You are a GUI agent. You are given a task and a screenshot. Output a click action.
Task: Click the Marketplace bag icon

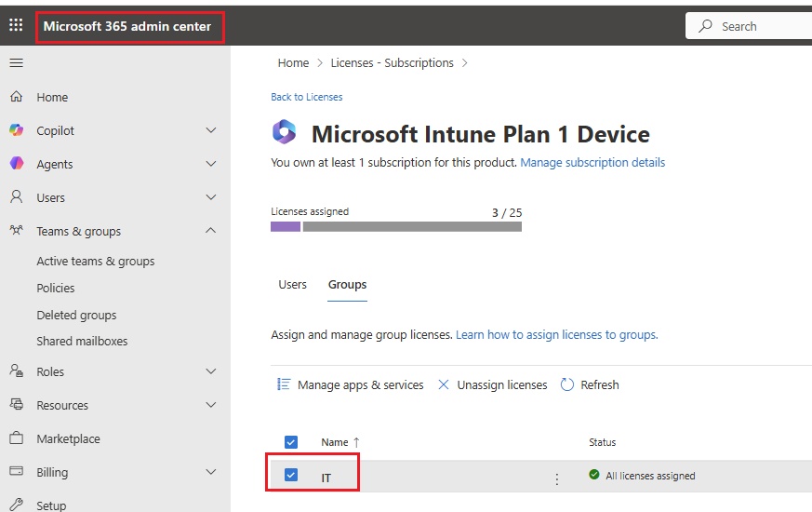point(16,438)
